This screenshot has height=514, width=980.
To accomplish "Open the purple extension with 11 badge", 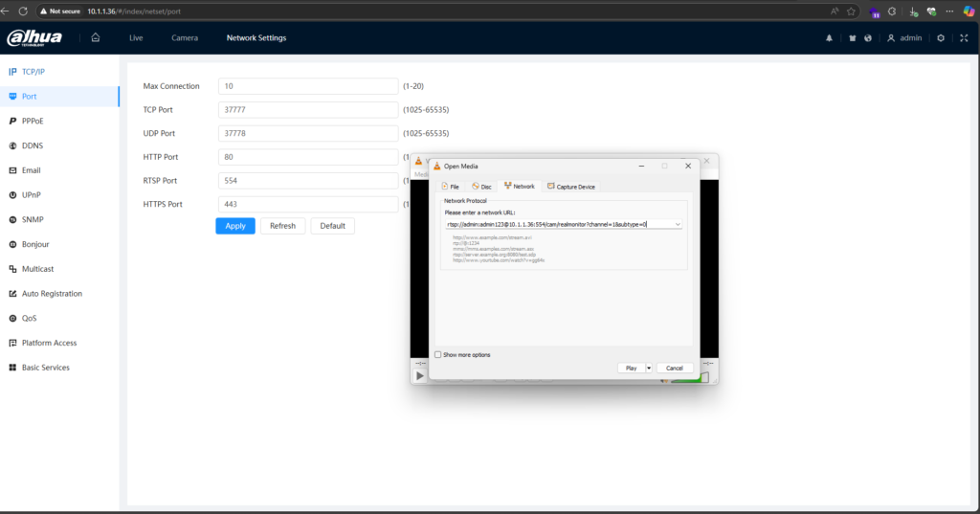I will pyautogui.click(x=875, y=11).
